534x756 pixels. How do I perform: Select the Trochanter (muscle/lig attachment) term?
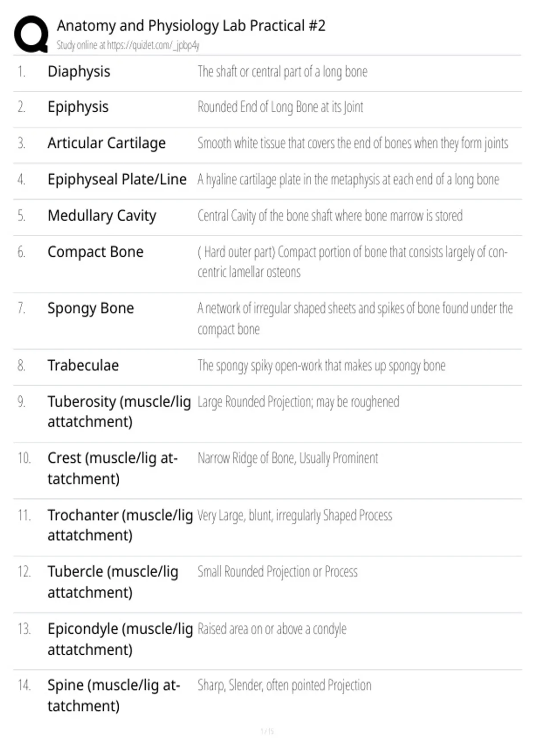120,525
